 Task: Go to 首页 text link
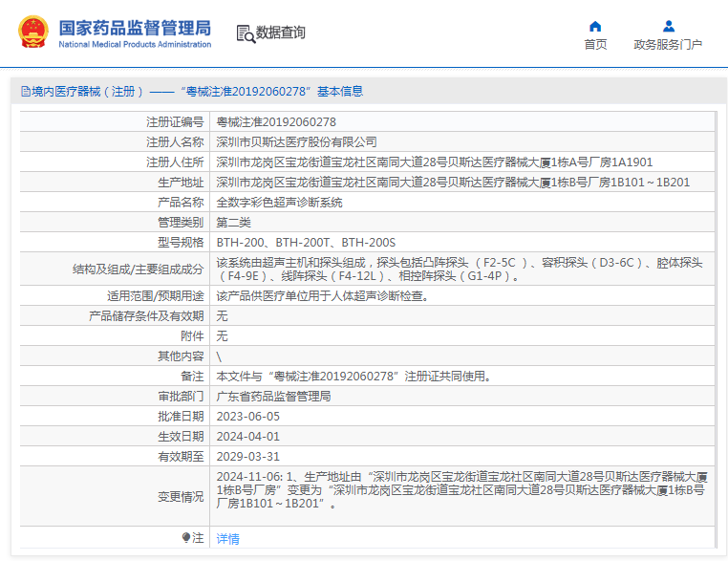click(595, 45)
